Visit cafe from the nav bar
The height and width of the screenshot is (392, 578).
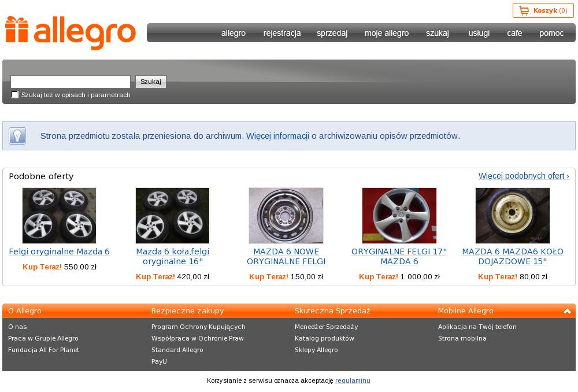(x=514, y=33)
